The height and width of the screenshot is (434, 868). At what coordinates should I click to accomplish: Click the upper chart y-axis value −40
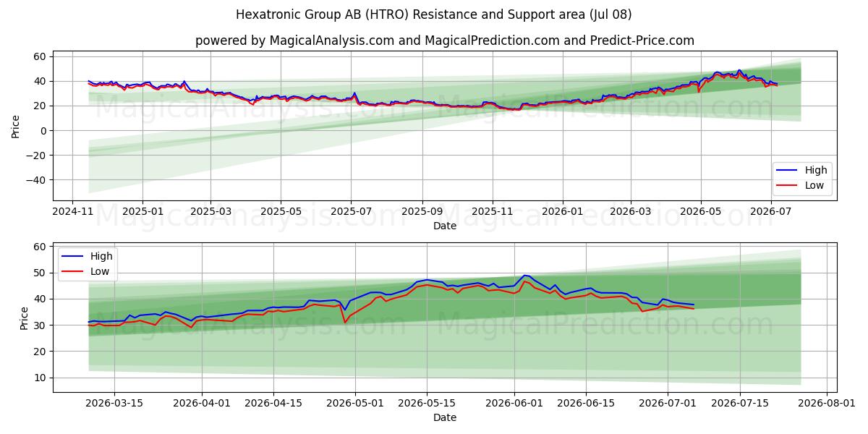(36, 180)
